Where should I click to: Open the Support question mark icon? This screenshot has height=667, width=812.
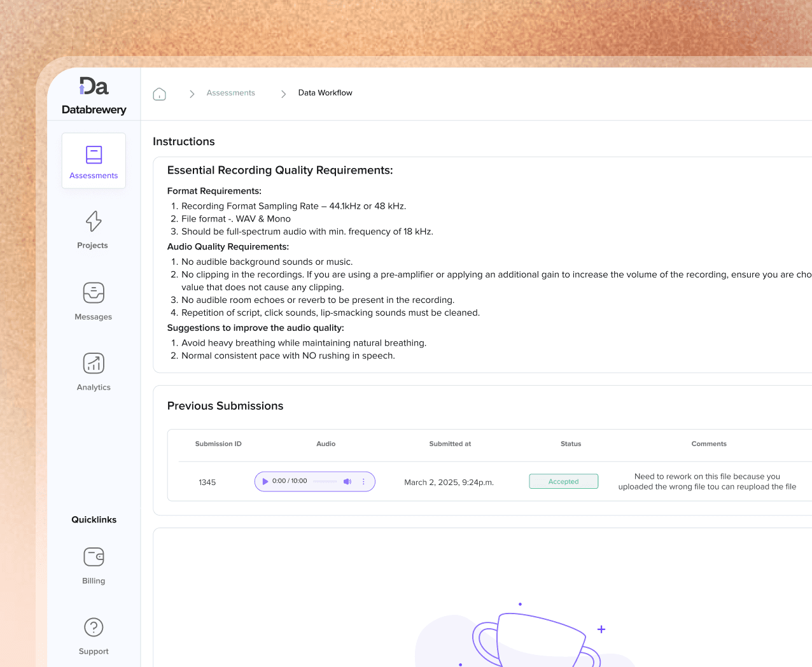(94, 628)
